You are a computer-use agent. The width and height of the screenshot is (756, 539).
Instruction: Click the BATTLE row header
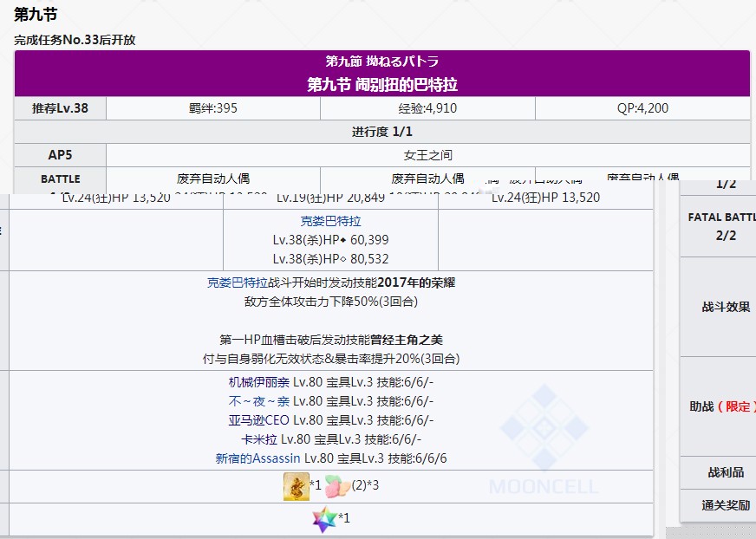pyautogui.click(x=61, y=179)
